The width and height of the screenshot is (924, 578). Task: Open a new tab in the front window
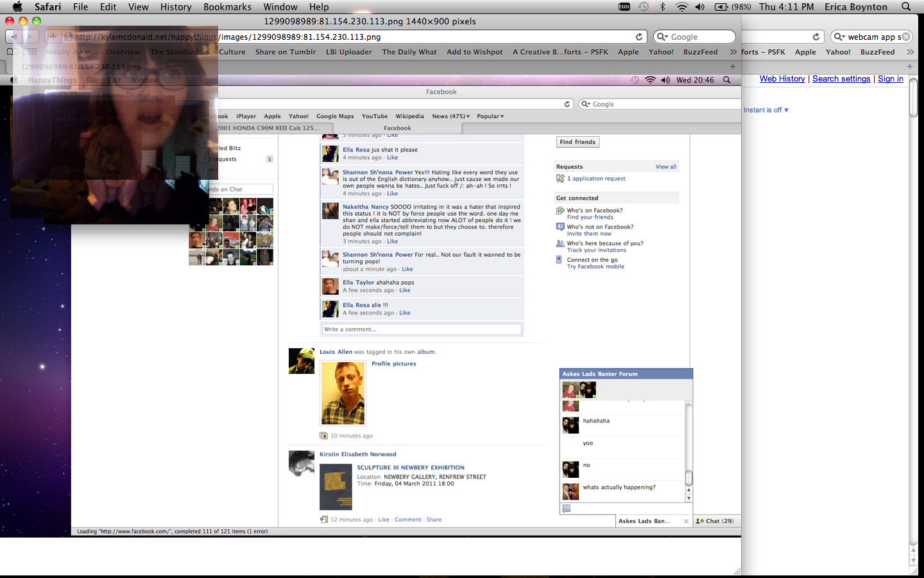[x=733, y=66]
